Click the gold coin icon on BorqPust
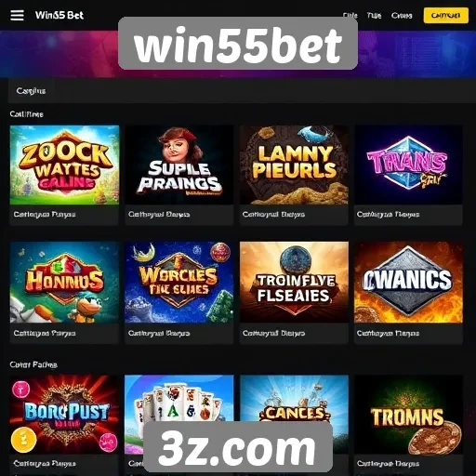The width and height of the screenshot is (476, 476). tap(23, 440)
